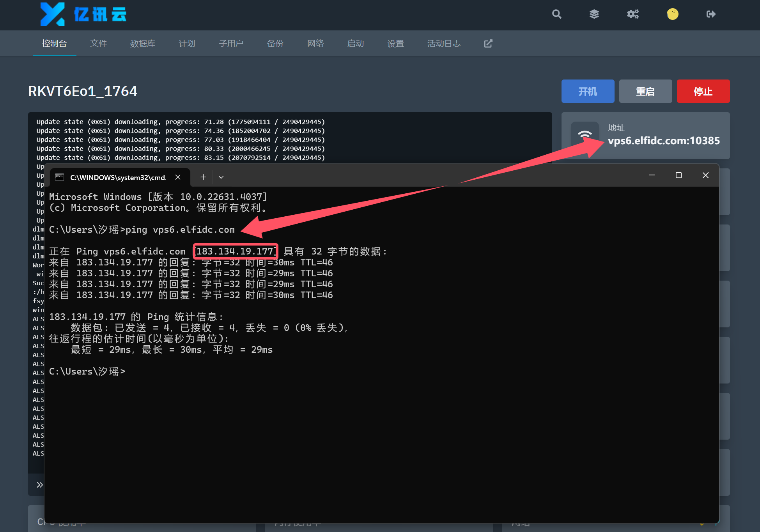Click the wifi address icon
This screenshot has width=760, height=532.
(585, 135)
